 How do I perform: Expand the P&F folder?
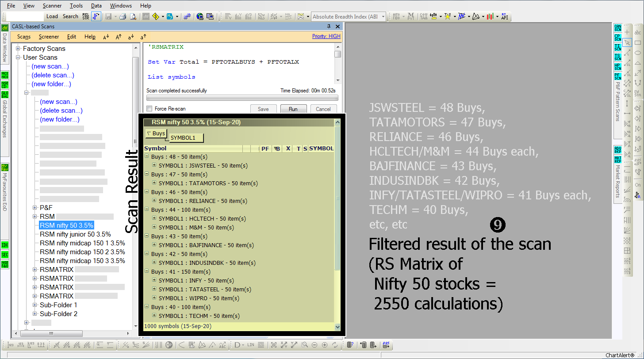tap(35, 207)
